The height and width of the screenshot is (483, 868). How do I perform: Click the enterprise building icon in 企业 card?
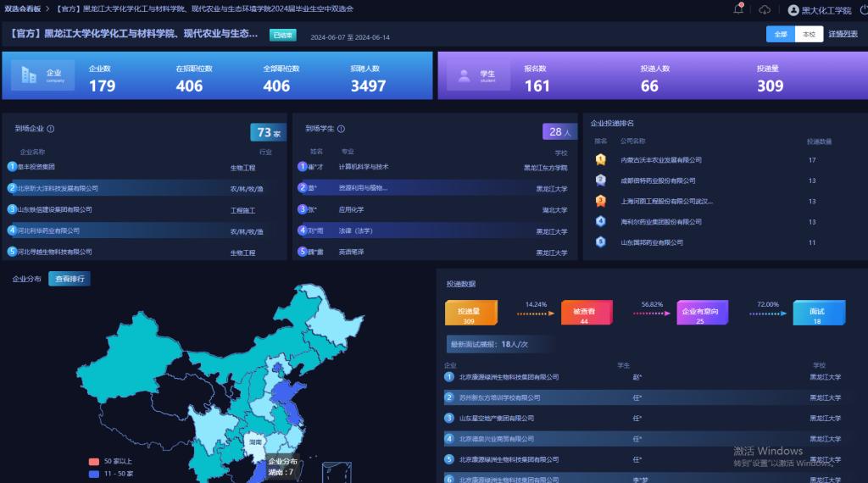32,75
